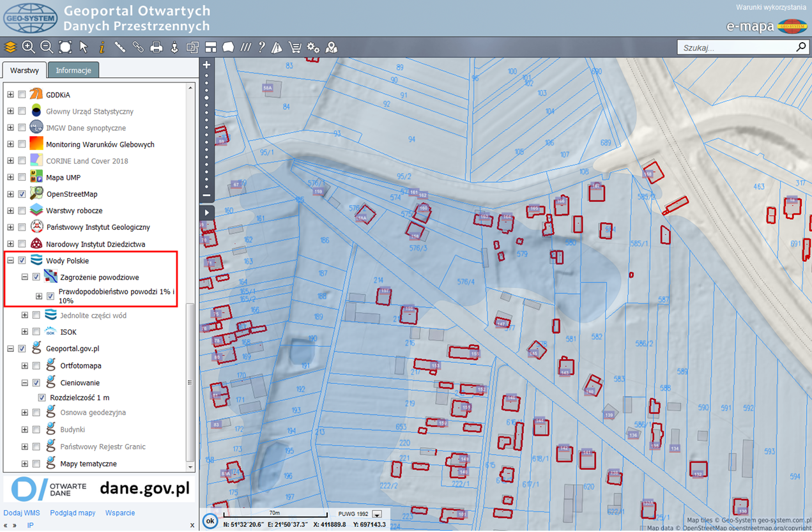The width and height of the screenshot is (812, 532).
Task: Open the question mark help tool
Action: pyautogui.click(x=261, y=47)
